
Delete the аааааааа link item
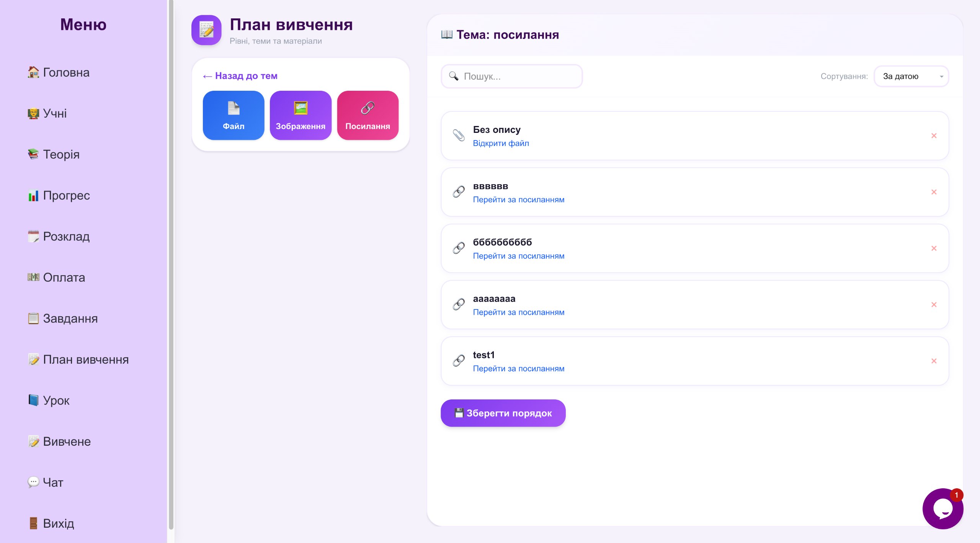[x=934, y=304]
